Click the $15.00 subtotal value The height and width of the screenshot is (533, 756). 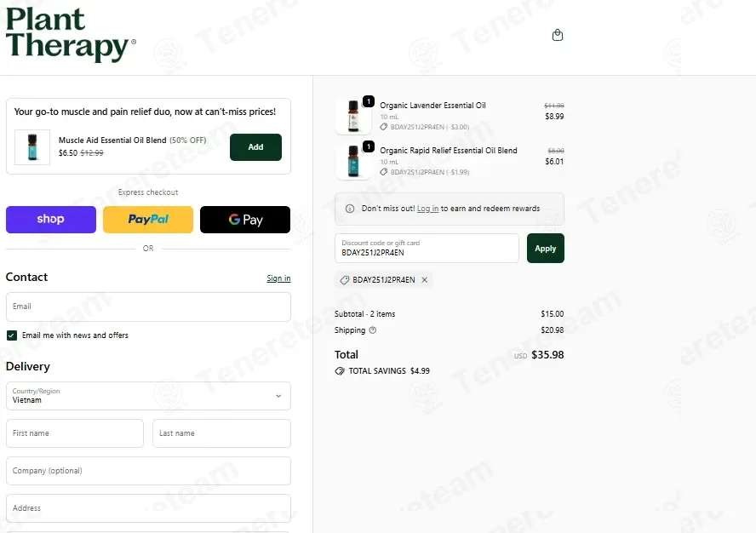point(553,314)
